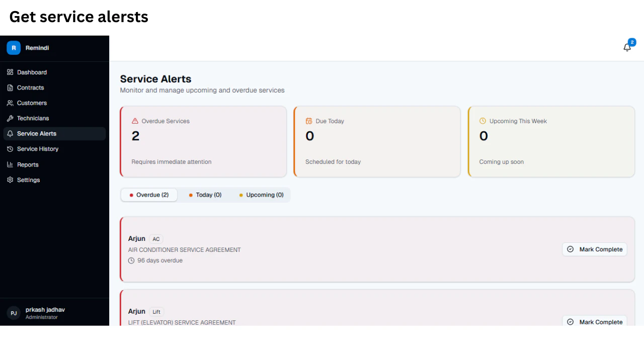Click the Service History clock icon in sidebar
644x362 pixels.
pos(10,149)
